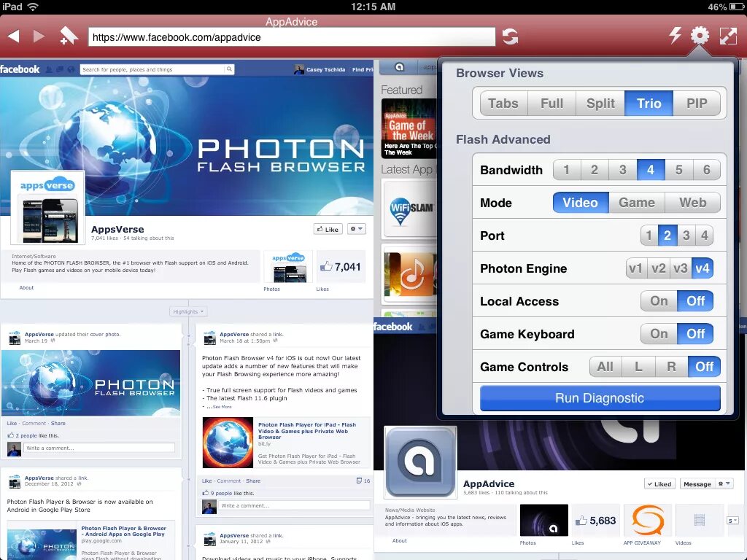Set Bandwidth to 3
Screen dimensions: 747x560
point(623,170)
